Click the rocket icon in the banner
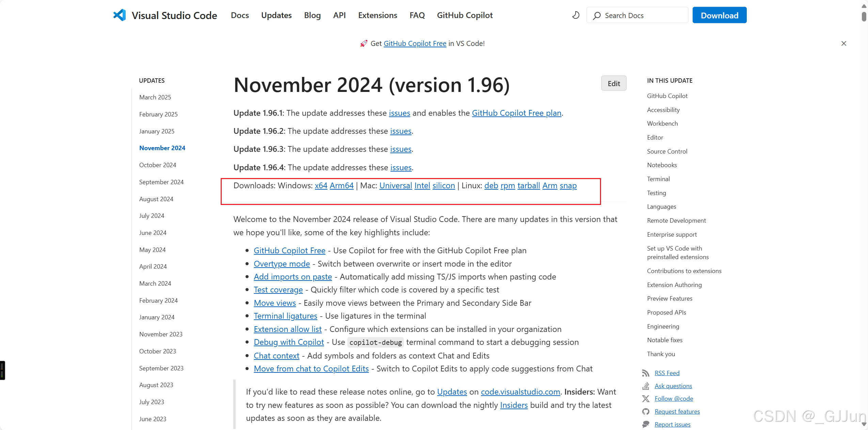 click(363, 43)
